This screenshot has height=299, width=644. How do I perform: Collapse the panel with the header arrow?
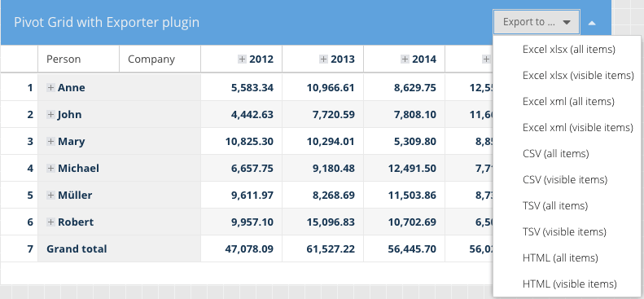coord(592,23)
